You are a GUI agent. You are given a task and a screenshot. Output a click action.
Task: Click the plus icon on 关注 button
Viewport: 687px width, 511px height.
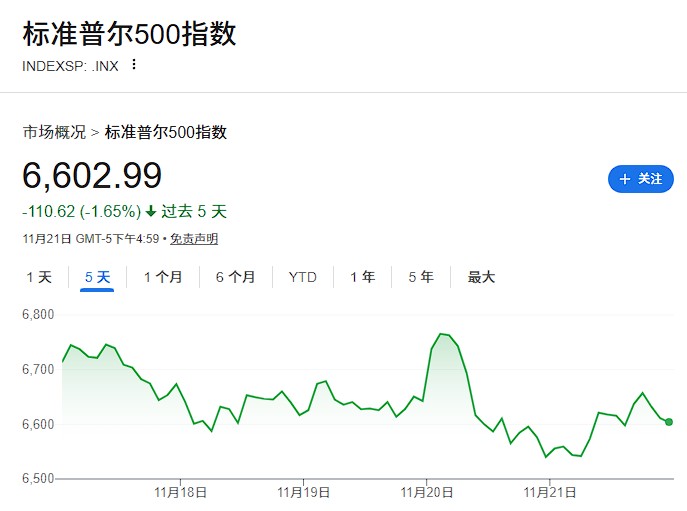point(625,179)
